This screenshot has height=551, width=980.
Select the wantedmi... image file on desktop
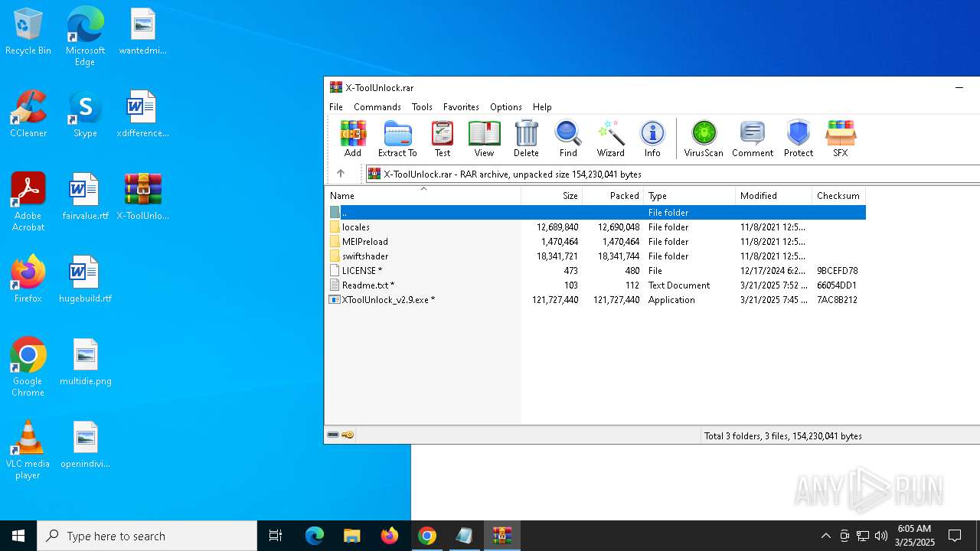click(x=143, y=31)
